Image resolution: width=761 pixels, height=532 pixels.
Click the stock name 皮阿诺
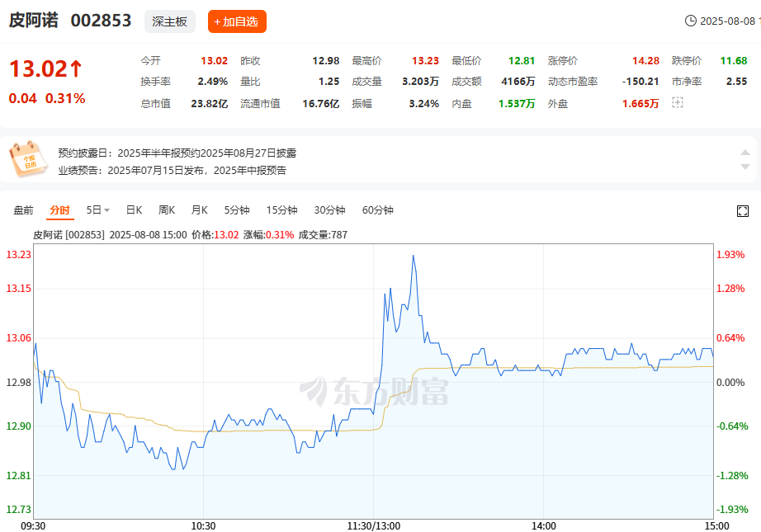34,21
